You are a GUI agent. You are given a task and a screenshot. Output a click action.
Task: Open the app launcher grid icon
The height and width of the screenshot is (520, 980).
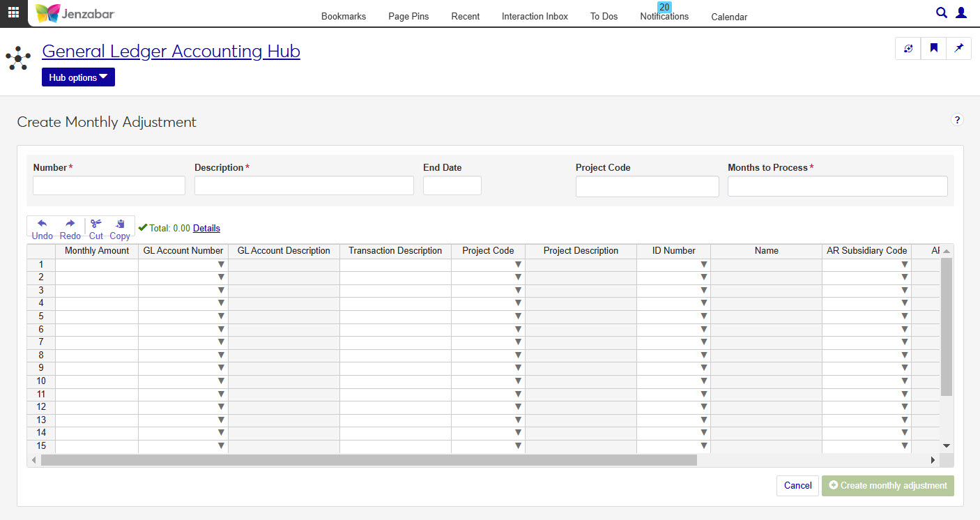13,13
